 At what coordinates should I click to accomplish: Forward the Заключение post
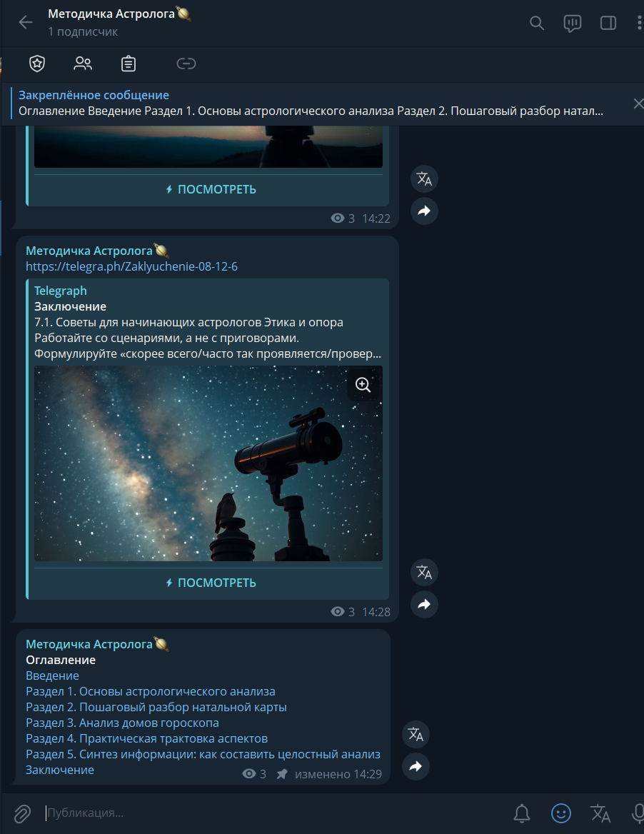pos(424,604)
